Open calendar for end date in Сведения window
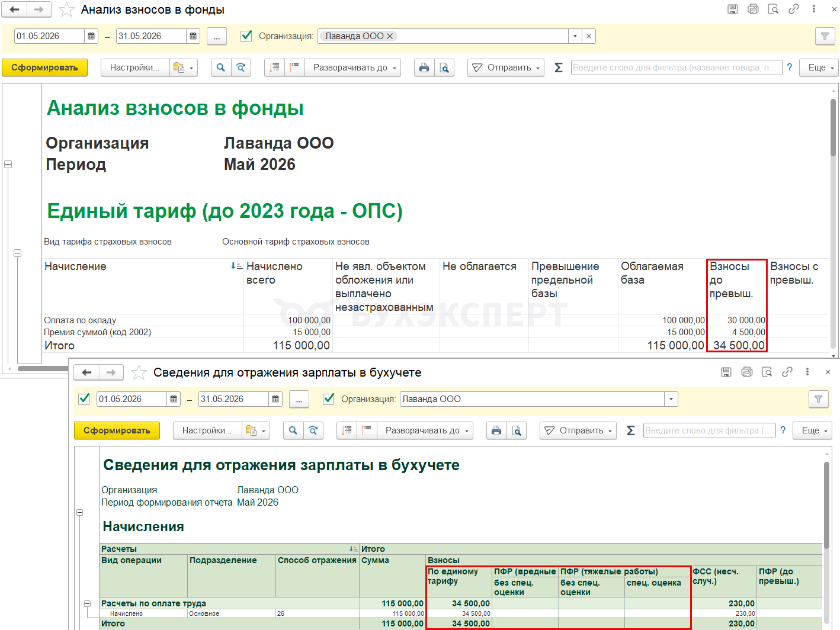The height and width of the screenshot is (630, 840). (x=275, y=399)
